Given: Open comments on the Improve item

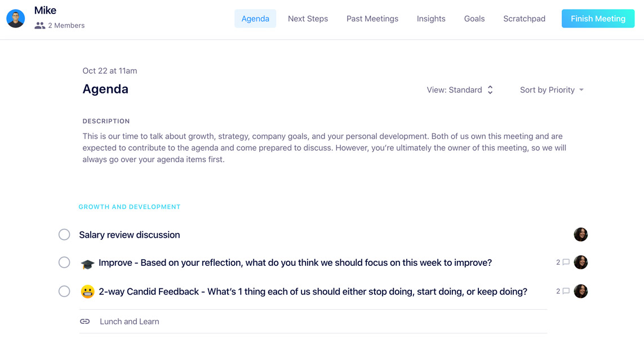Looking at the screenshot, I should 563,263.
